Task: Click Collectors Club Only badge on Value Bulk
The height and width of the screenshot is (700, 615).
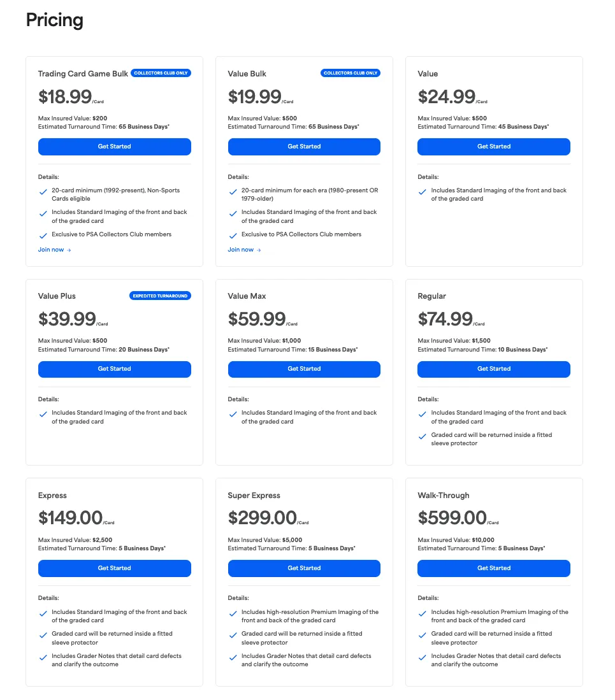Action: point(351,73)
